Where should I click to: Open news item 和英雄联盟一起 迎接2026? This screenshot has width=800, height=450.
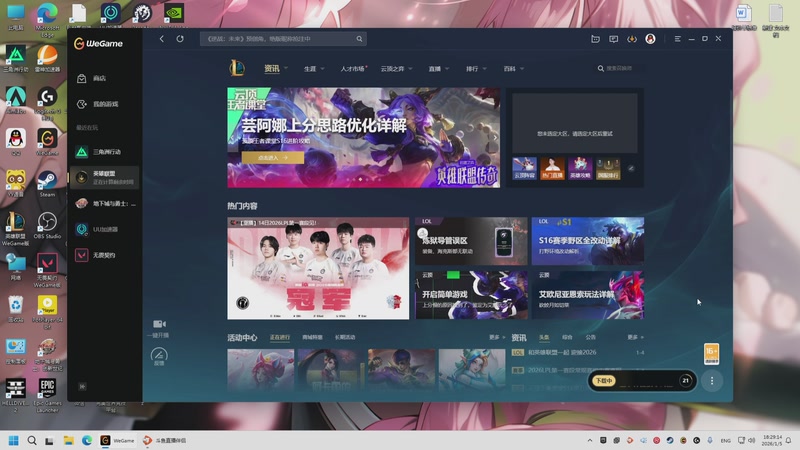(x=562, y=353)
